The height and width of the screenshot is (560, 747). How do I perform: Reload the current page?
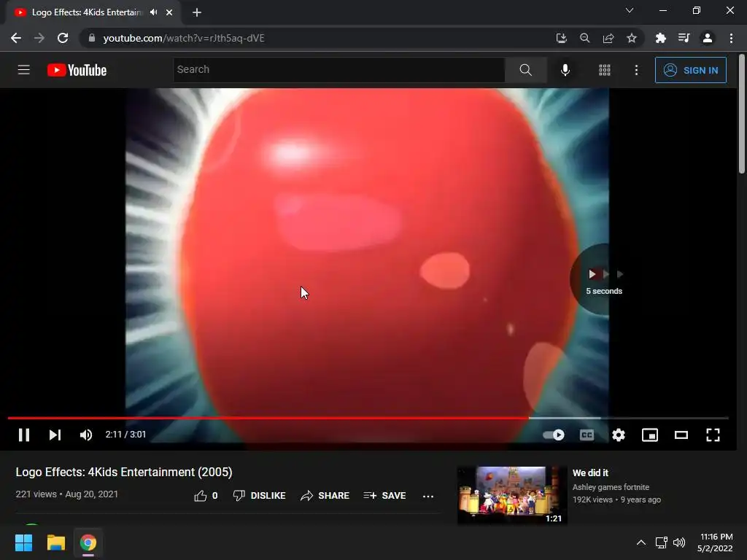pyautogui.click(x=63, y=38)
